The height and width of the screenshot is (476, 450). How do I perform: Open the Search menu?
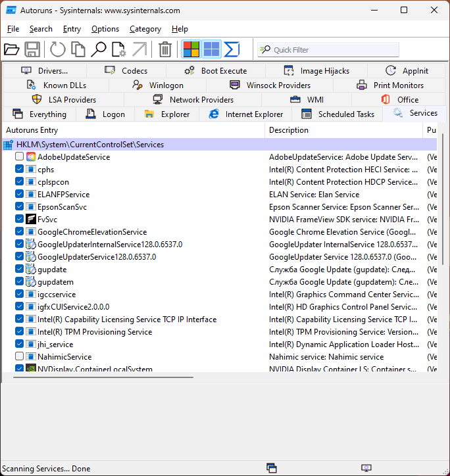pos(41,29)
